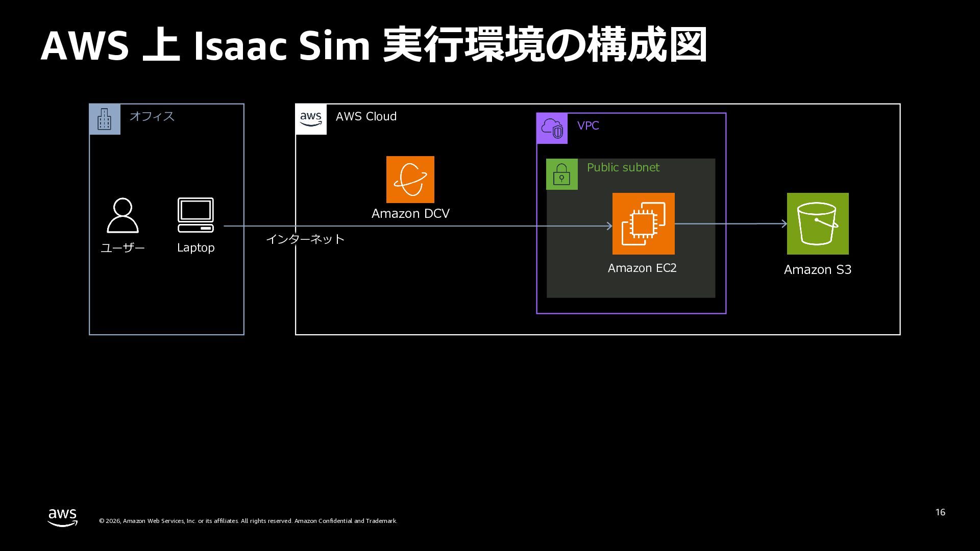
Task: Select the user person icon
Action: pyautogui.click(x=122, y=215)
